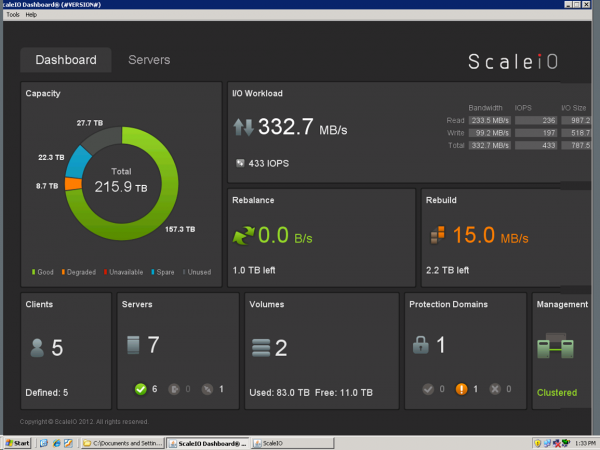Click the Read IOPS 236 cell
The height and width of the screenshot is (450, 600).
[536, 121]
